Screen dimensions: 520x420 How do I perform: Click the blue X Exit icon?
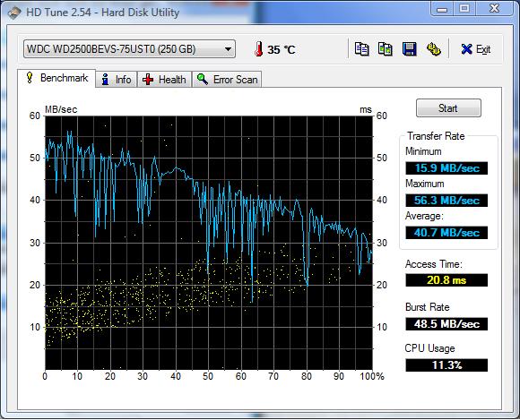tap(466, 49)
